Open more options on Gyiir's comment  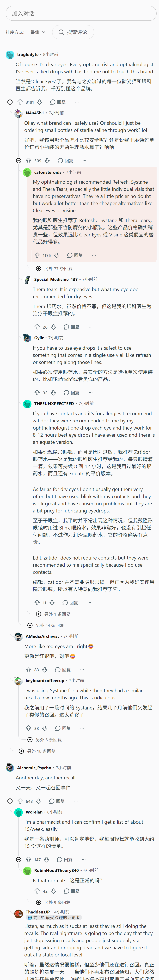click(91, 393)
